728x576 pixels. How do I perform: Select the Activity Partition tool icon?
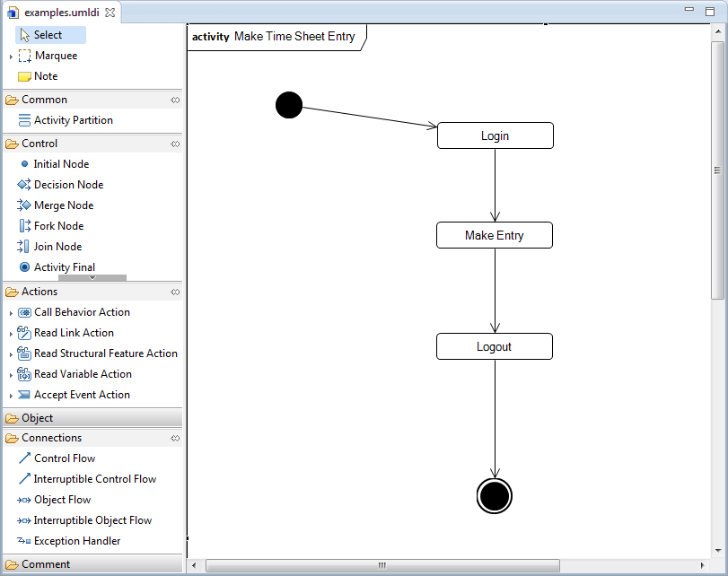point(24,120)
